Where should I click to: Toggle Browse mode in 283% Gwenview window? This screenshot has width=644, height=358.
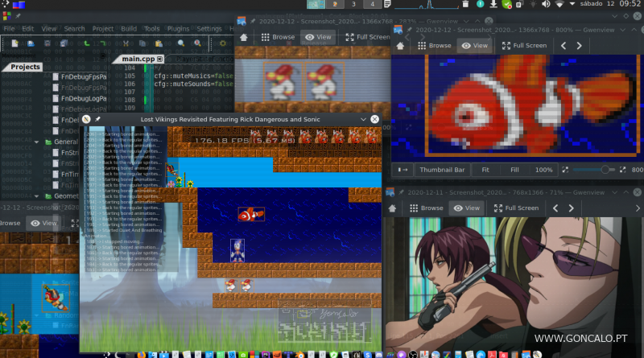(278, 37)
